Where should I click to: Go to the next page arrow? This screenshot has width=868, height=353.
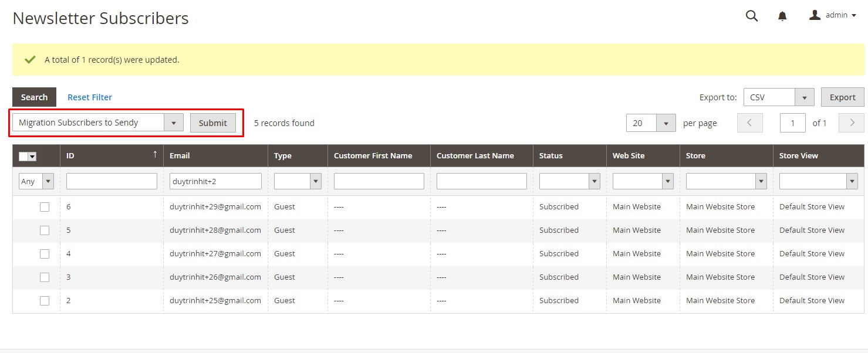[851, 123]
